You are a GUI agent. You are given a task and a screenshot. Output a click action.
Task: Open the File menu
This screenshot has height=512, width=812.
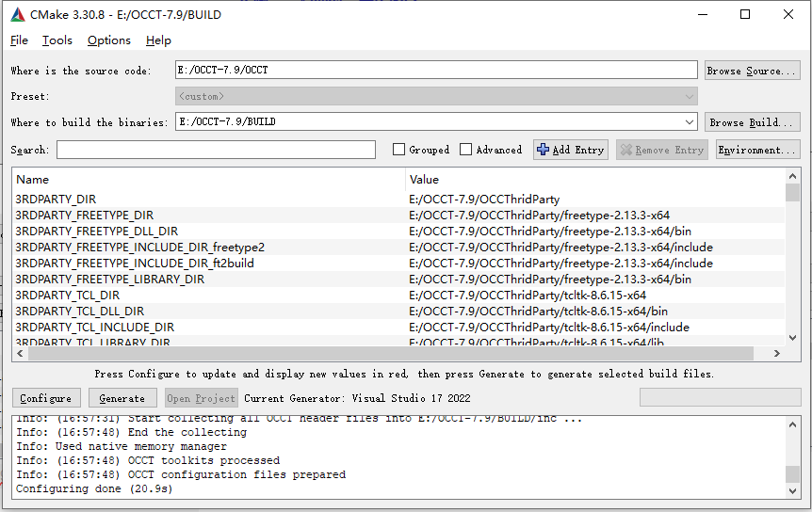pos(19,40)
